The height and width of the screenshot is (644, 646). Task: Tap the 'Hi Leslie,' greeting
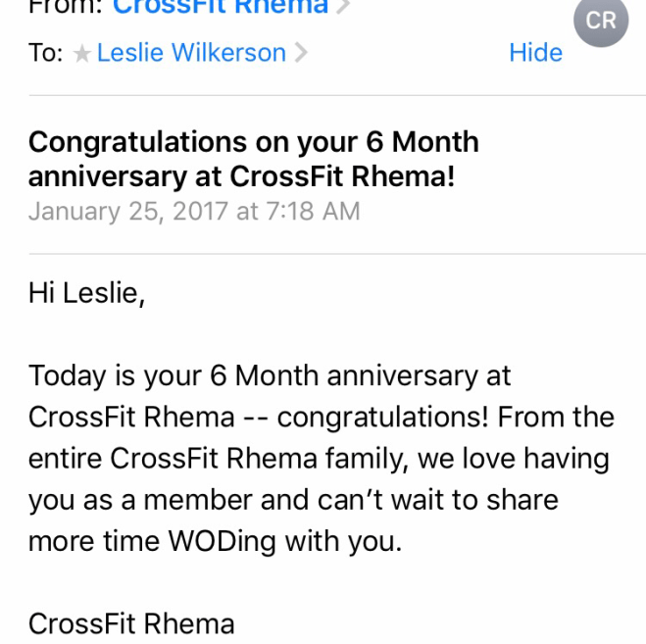point(86,293)
